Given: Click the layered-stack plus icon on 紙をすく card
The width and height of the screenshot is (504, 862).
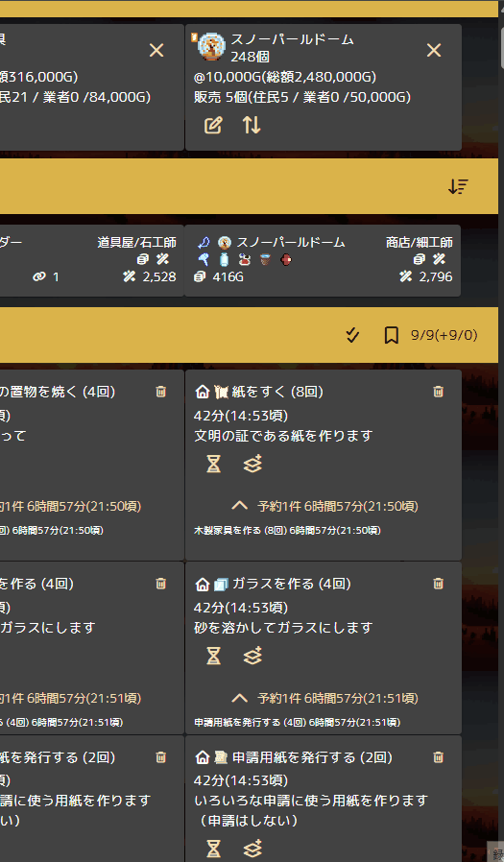Looking at the screenshot, I should click(252, 464).
